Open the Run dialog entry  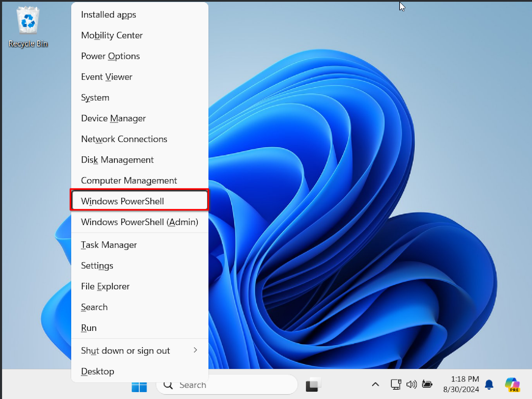(89, 328)
